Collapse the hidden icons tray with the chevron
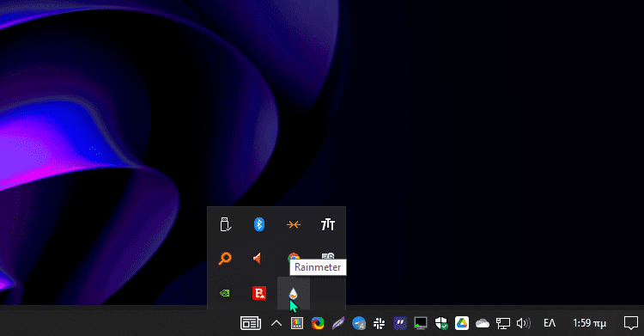 [276, 323]
